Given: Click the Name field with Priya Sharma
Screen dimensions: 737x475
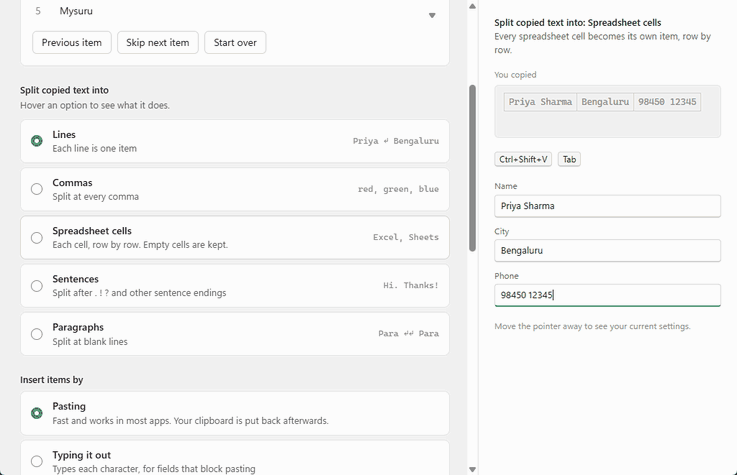Looking at the screenshot, I should click(x=607, y=206).
